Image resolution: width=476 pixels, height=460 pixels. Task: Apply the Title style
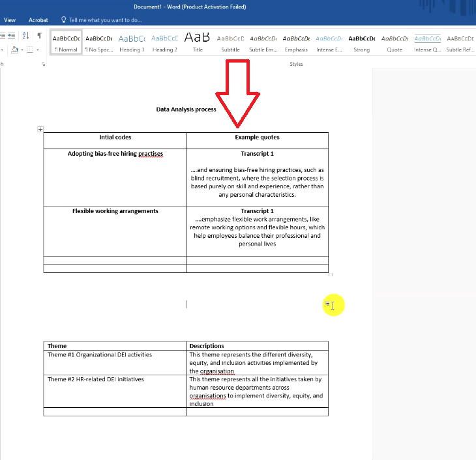tap(198, 42)
